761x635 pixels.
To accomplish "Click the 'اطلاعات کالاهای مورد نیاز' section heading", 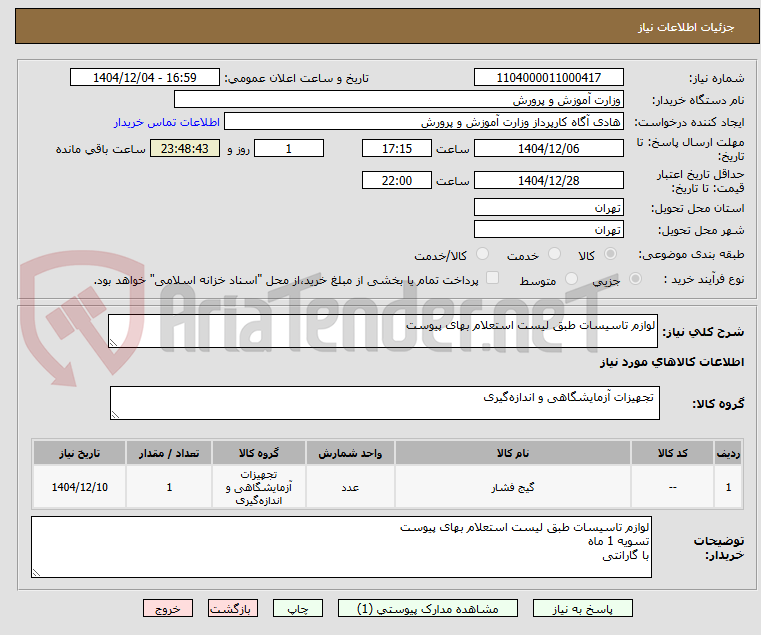I will tap(672, 362).
